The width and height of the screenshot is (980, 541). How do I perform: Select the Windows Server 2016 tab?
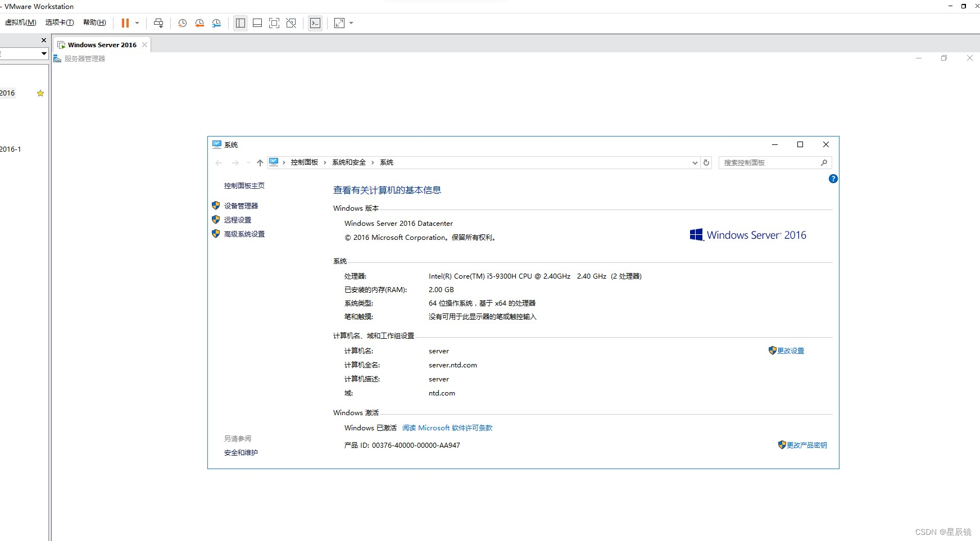tap(102, 45)
